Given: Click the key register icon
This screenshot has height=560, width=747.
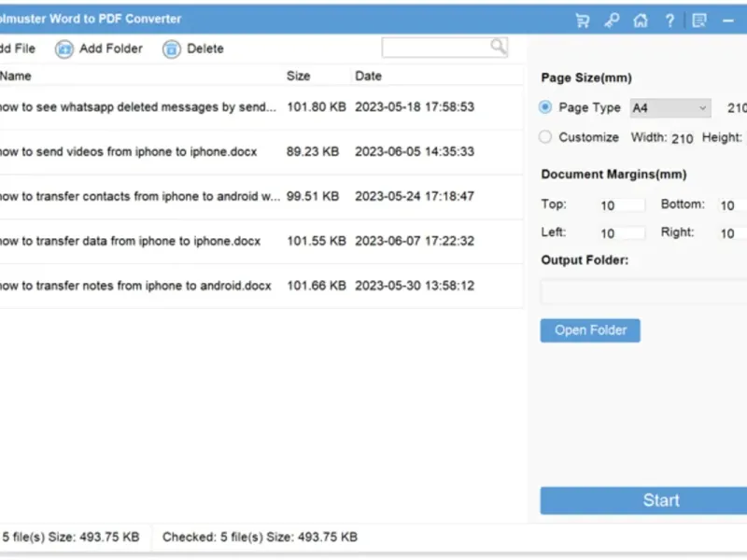Looking at the screenshot, I should tap(612, 20).
